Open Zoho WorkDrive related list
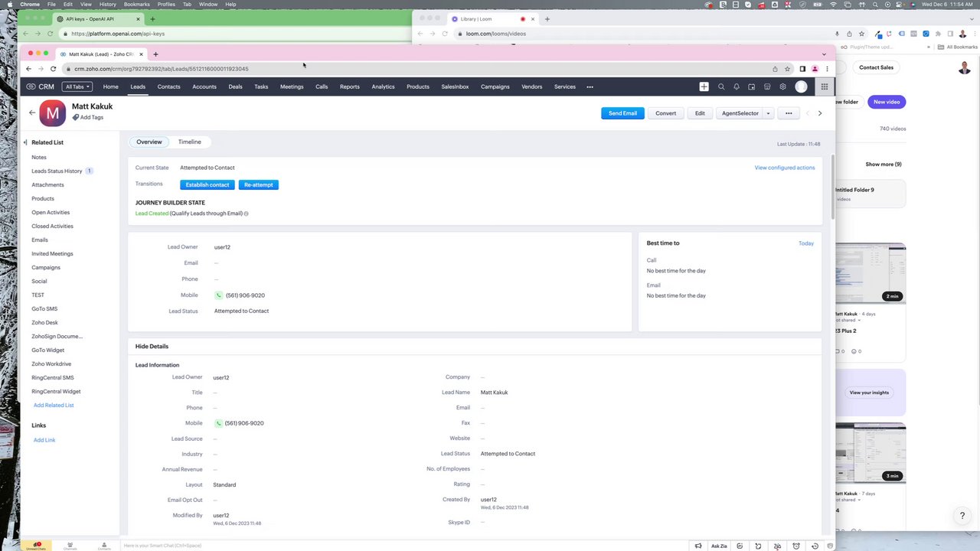Screen dimensions: 980x551 tap(51, 364)
